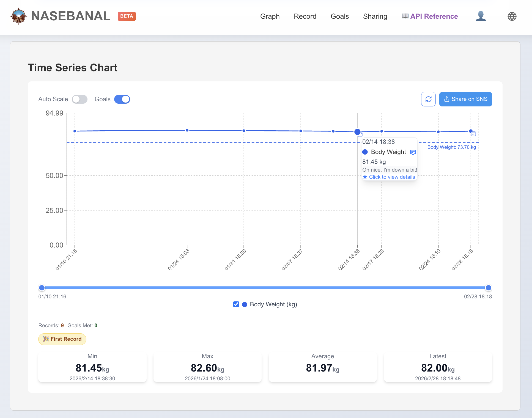
Task: Click the First Record achievement badge
Action: click(x=62, y=339)
